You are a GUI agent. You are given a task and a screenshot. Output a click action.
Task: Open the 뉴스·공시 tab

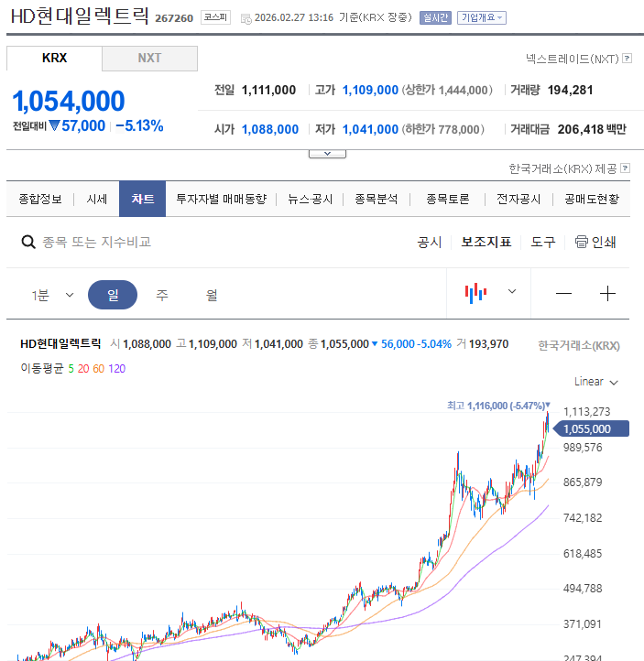tap(310, 199)
